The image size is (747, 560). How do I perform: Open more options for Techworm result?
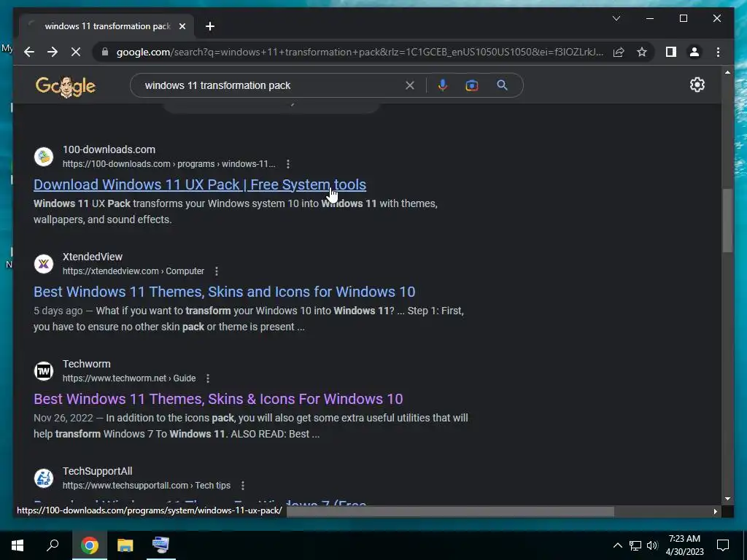[x=208, y=378]
